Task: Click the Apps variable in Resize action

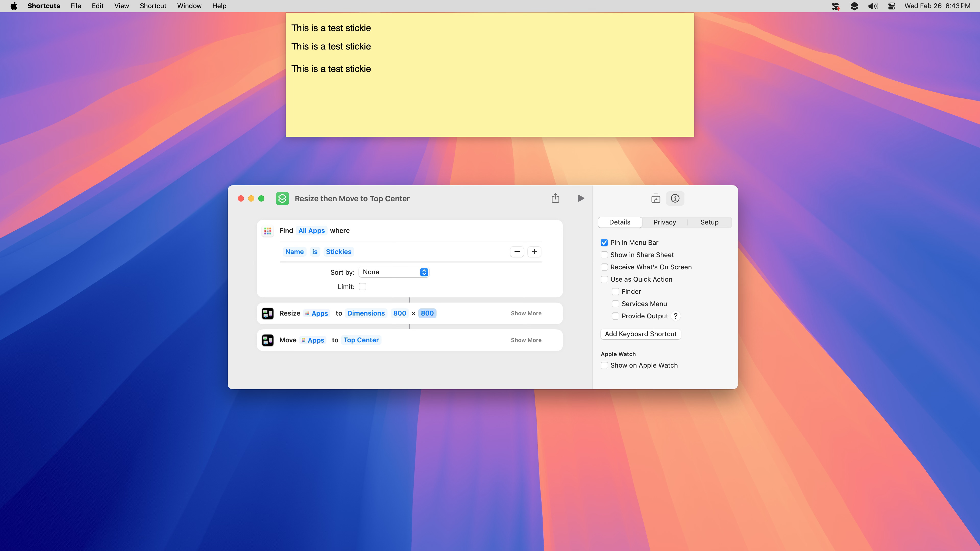Action: 316,313
